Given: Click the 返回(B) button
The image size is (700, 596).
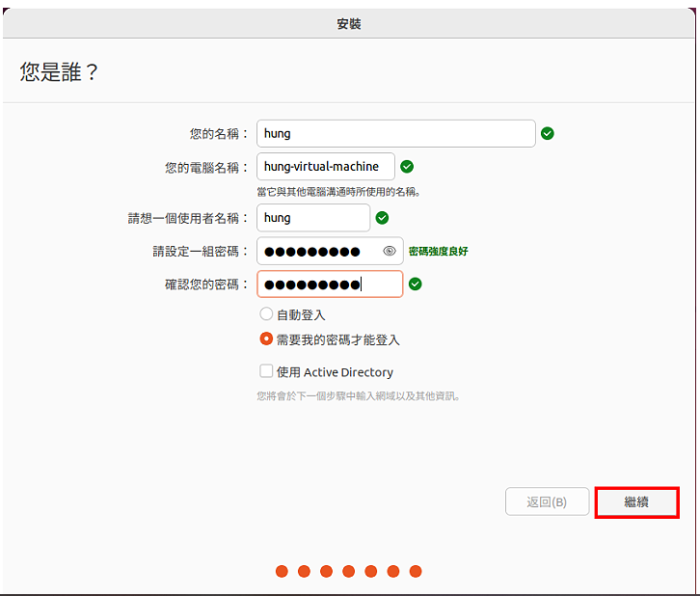Looking at the screenshot, I should point(547,501).
